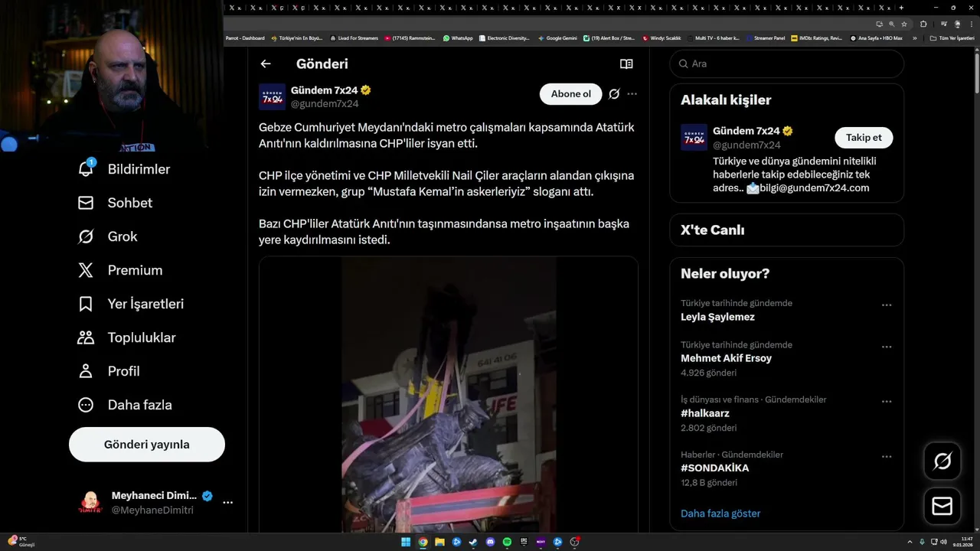
Task: Open Chrome from the taskbar
Action: coord(423,542)
